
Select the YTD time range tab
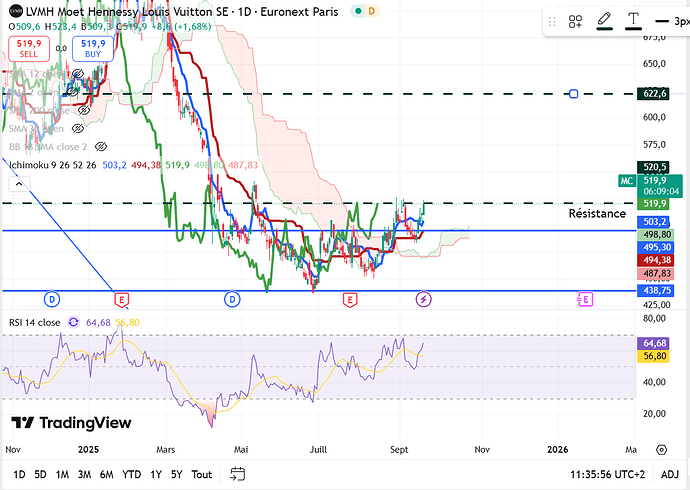click(x=131, y=474)
